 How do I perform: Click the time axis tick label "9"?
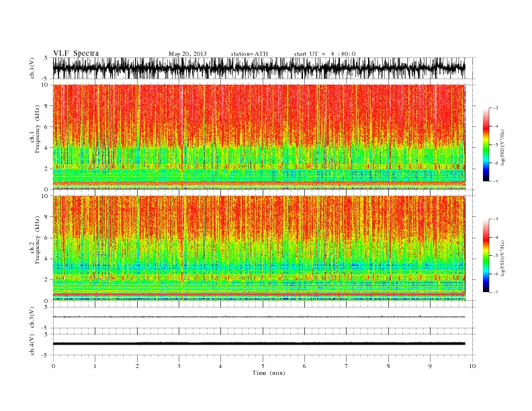tap(430, 366)
